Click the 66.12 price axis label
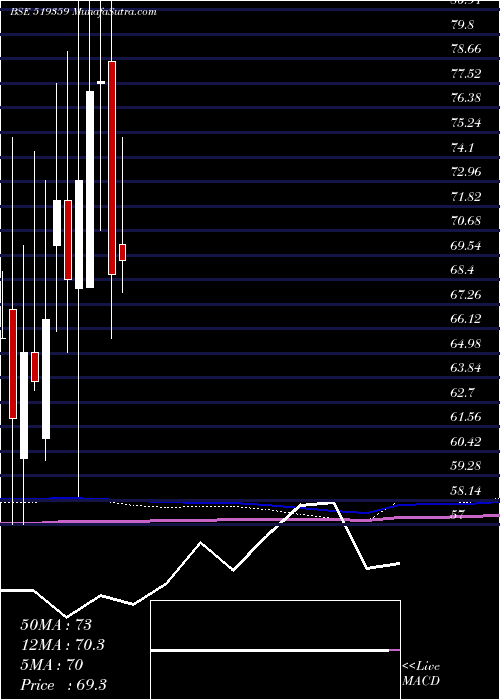This screenshot has height=700, width=500. click(466, 319)
